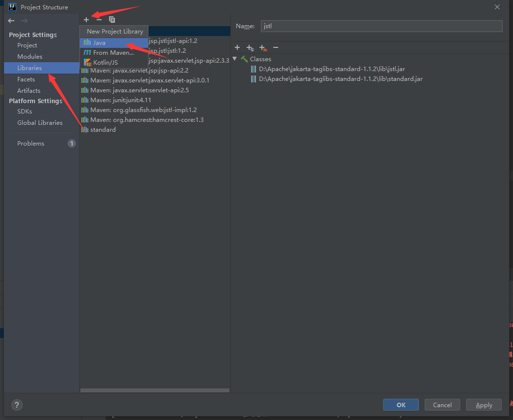The width and height of the screenshot is (513, 420).
Task: Select Maven: org.glassfish.web:jstl-impl:1.2 library
Action: click(x=155, y=110)
